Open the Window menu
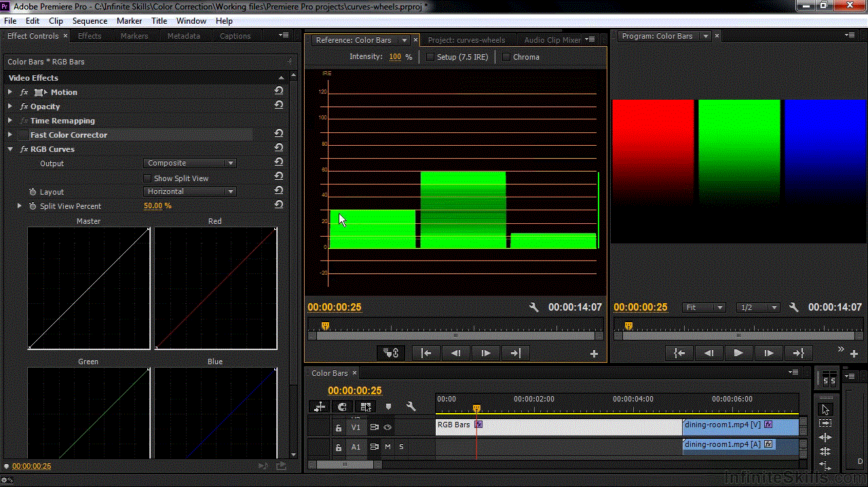868x487 pixels. pos(191,21)
